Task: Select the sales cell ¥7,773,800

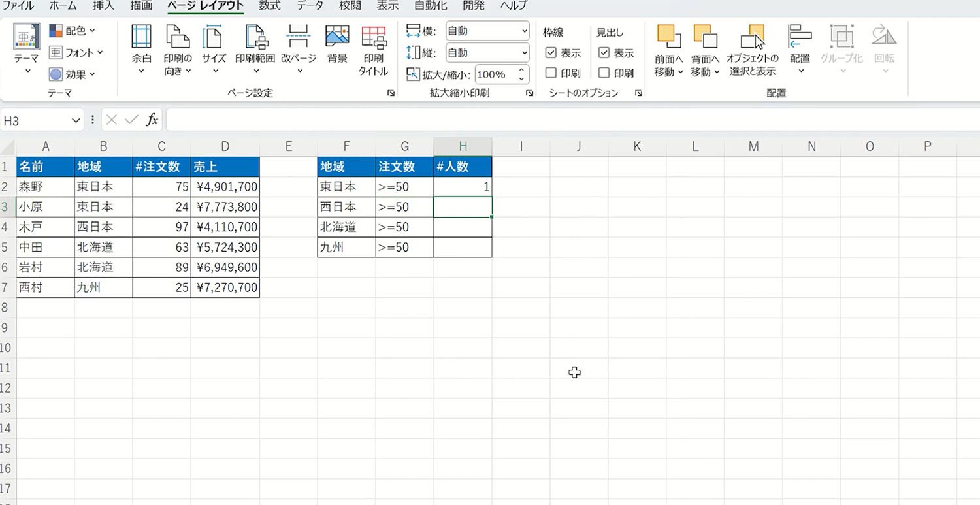Action: 225,207
